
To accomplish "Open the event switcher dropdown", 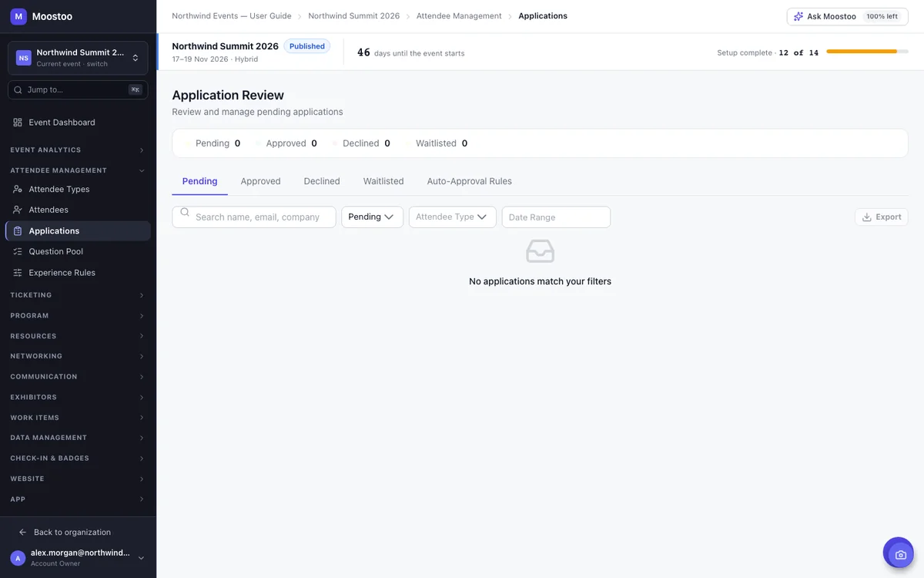I will pos(78,58).
